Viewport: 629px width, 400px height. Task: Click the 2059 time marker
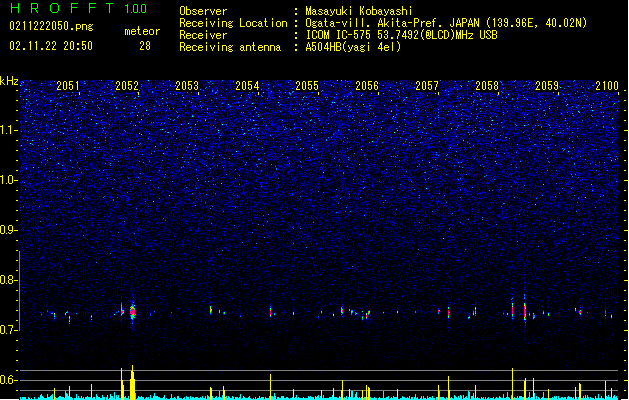pyautogui.click(x=547, y=86)
